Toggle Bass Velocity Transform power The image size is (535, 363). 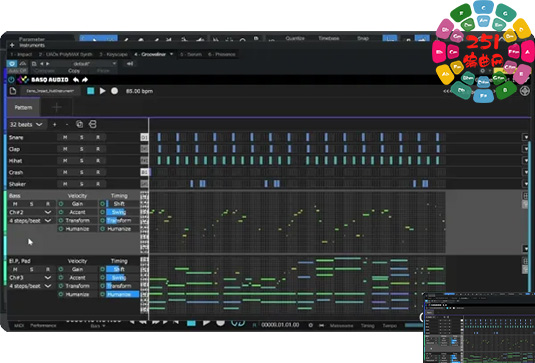pos(61,220)
